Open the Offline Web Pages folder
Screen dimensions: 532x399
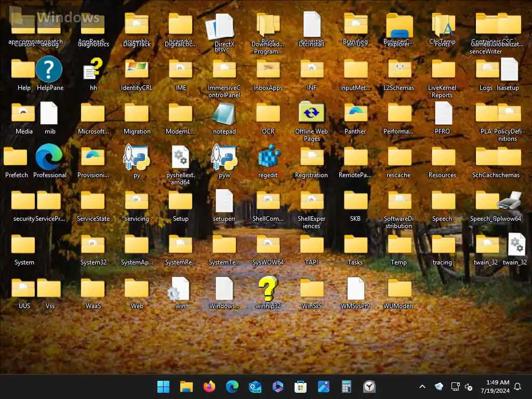tap(312, 112)
